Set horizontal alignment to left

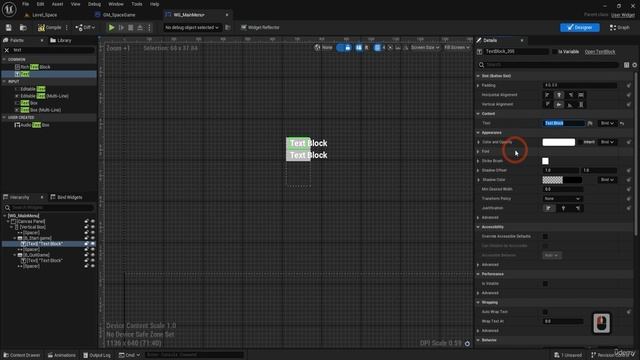tap(547, 95)
